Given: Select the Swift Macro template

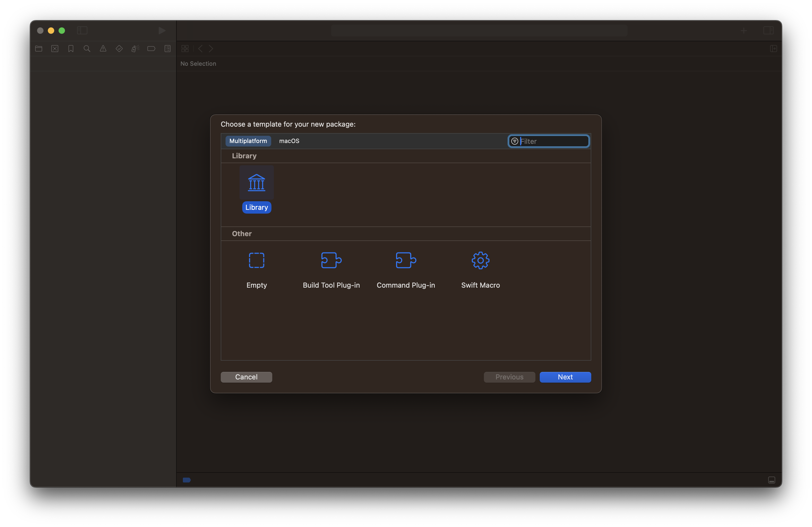Looking at the screenshot, I should 480,261.
